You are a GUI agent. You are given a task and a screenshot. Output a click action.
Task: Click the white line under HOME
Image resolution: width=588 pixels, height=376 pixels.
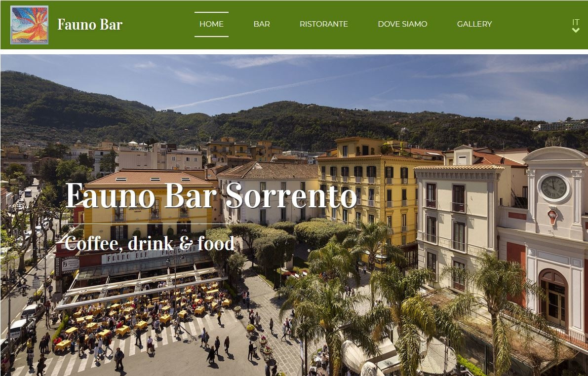(211, 37)
